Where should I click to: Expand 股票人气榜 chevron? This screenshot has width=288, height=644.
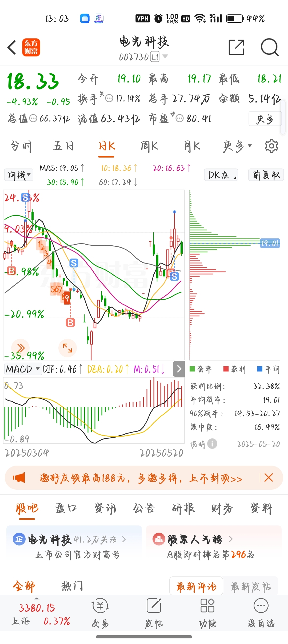coord(231,539)
